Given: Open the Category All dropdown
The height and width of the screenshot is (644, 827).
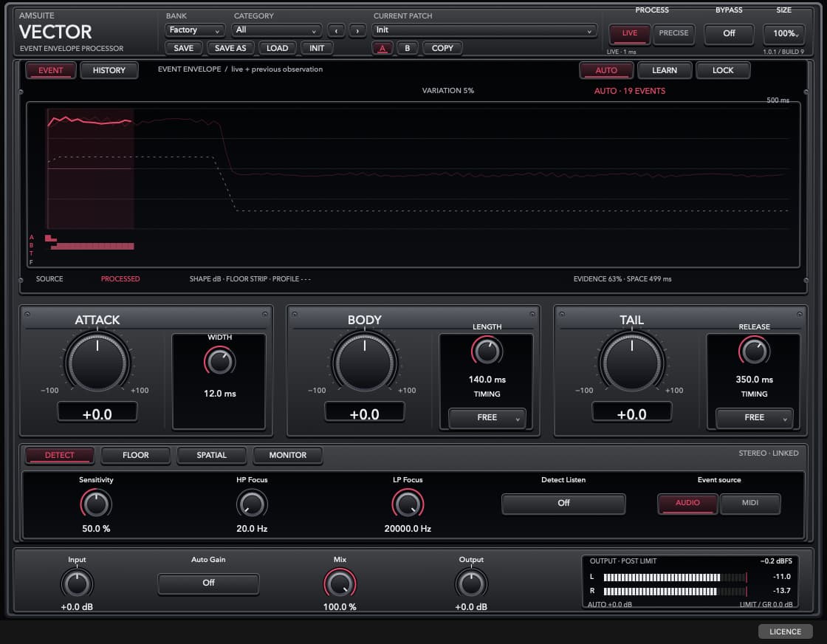Looking at the screenshot, I should (x=276, y=30).
